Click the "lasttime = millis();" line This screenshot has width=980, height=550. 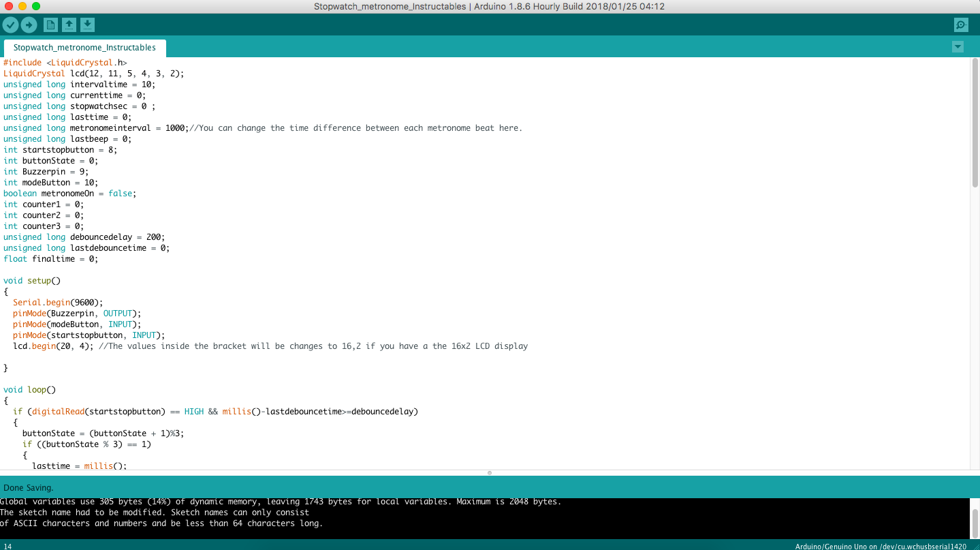click(x=80, y=466)
